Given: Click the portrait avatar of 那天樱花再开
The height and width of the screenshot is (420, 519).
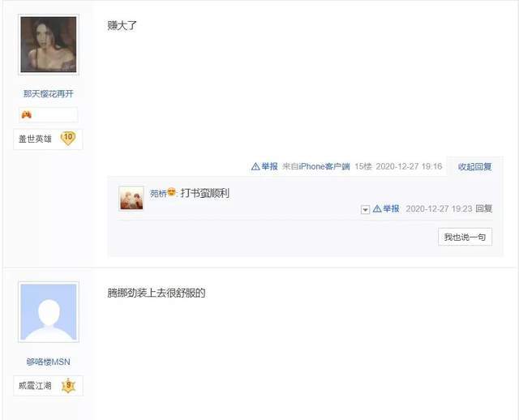Looking at the screenshot, I should point(49,45).
